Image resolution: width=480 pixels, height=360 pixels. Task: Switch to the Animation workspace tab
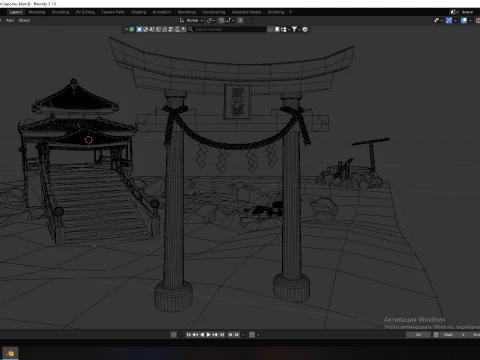click(162, 12)
